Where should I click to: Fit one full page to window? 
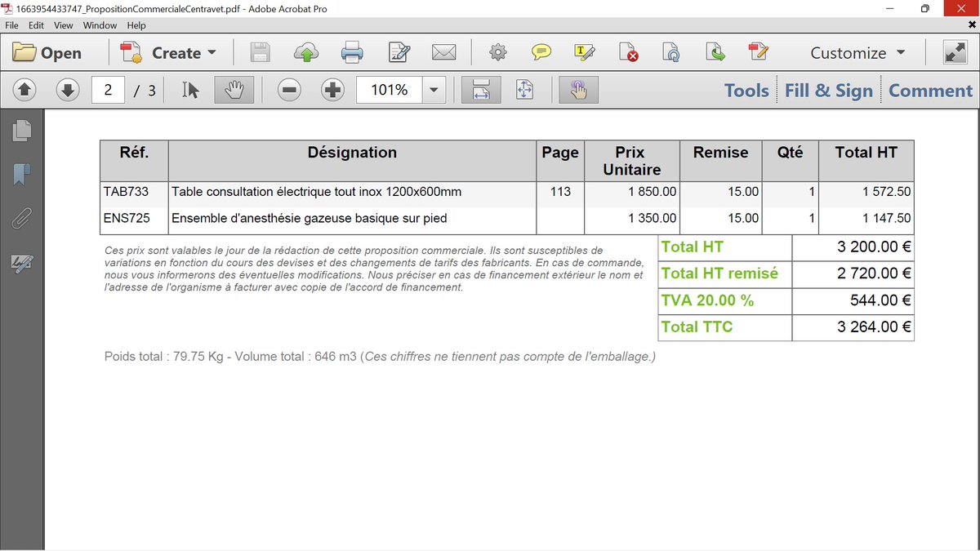coord(524,90)
